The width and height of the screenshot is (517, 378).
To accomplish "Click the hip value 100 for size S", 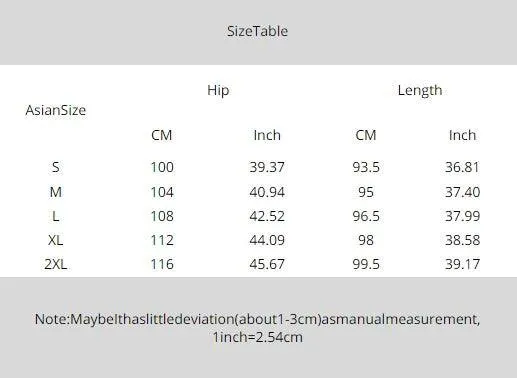I will tap(162, 167).
